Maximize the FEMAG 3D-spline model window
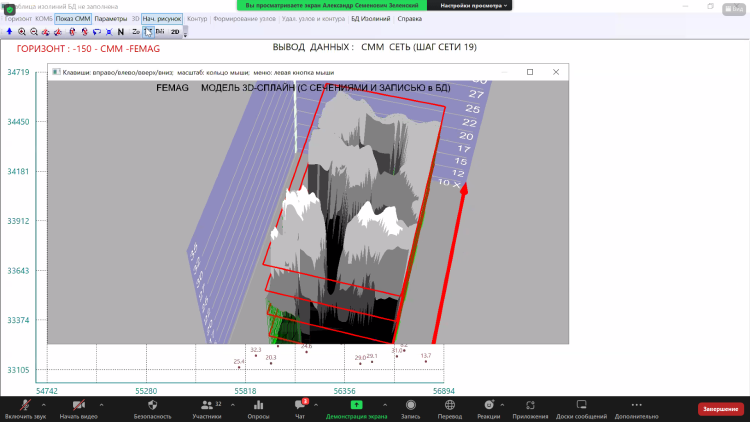This screenshot has width=750, height=422. (530, 72)
